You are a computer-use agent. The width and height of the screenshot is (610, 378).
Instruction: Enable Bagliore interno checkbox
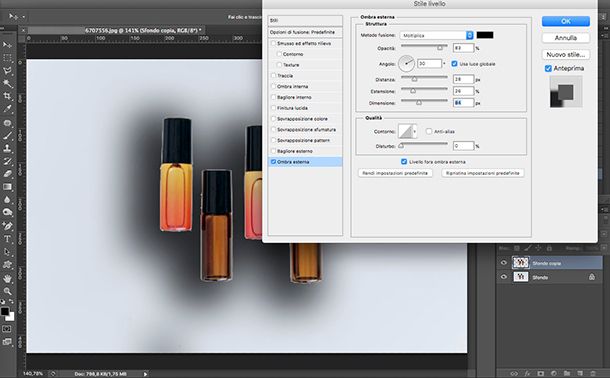pyautogui.click(x=273, y=97)
